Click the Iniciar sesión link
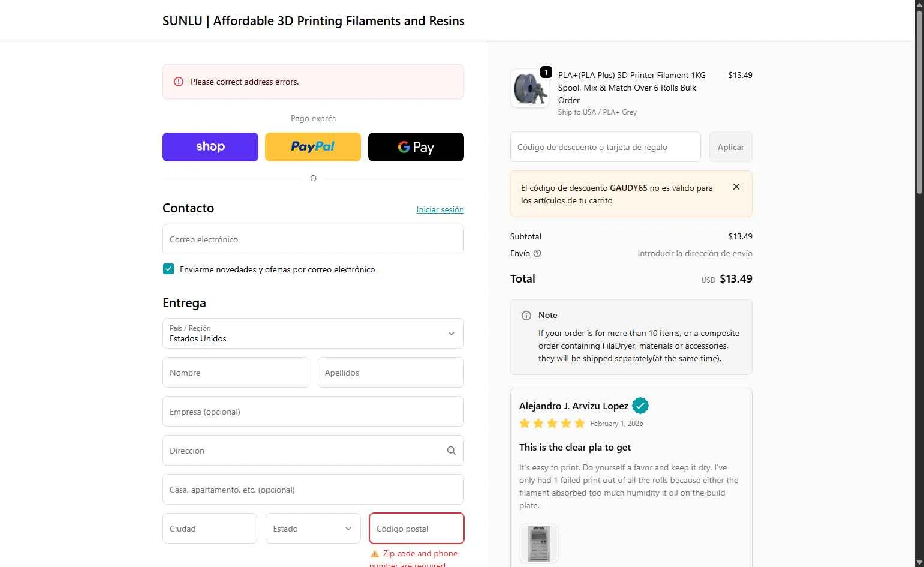Viewport: 924px width, 567px height. (440, 209)
